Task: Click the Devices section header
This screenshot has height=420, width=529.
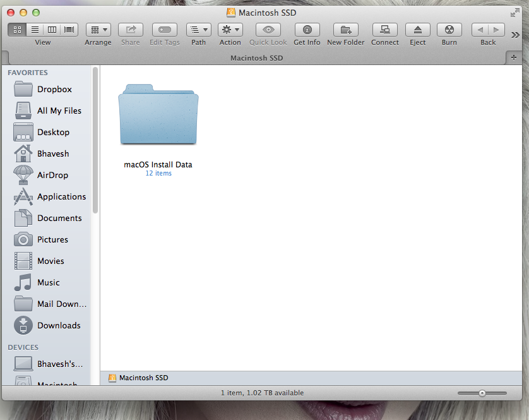Action: [23, 347]
